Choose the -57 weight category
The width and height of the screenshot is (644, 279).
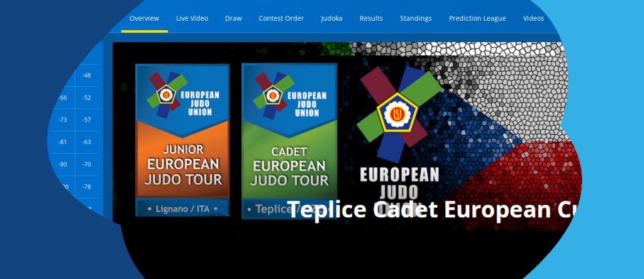86,120
